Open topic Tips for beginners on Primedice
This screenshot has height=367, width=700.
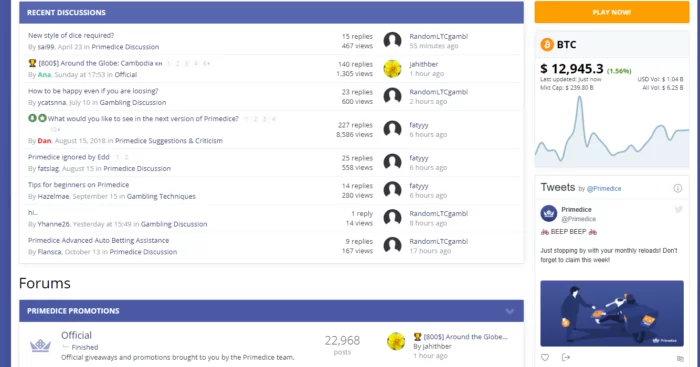click(x=79, y=185)
